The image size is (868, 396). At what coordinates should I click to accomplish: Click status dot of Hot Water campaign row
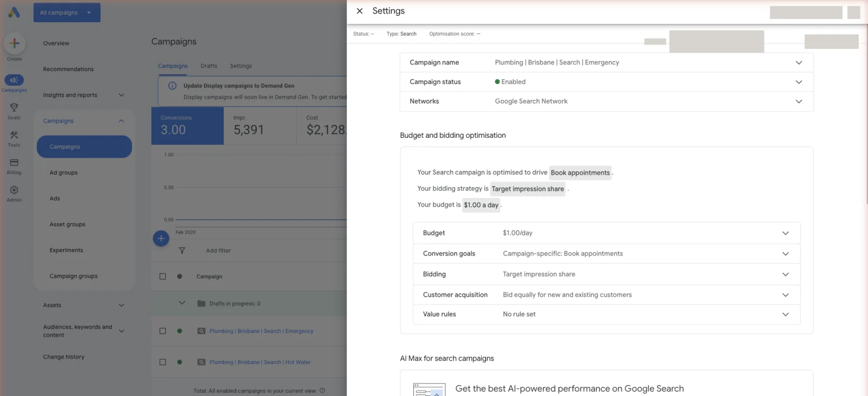[x=180, y=362]
